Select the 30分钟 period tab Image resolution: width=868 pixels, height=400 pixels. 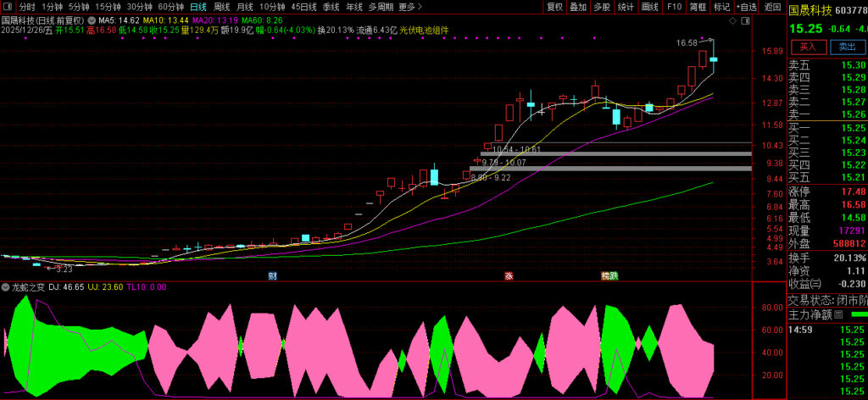(139, 7)
